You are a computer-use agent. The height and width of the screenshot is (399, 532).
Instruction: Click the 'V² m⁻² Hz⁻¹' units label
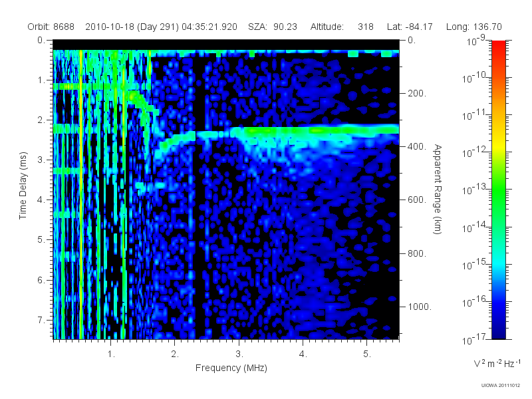[x=497, y=363]
